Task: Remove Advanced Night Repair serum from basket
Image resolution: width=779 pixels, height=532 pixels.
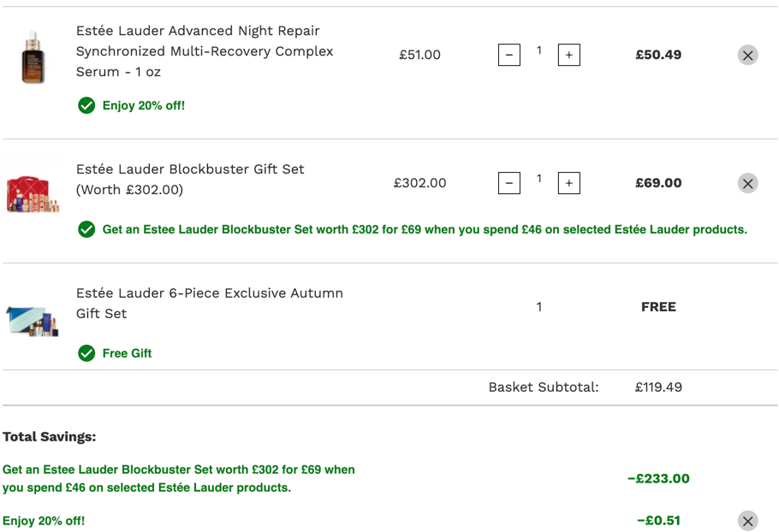Action: click(x=747, y=55)
